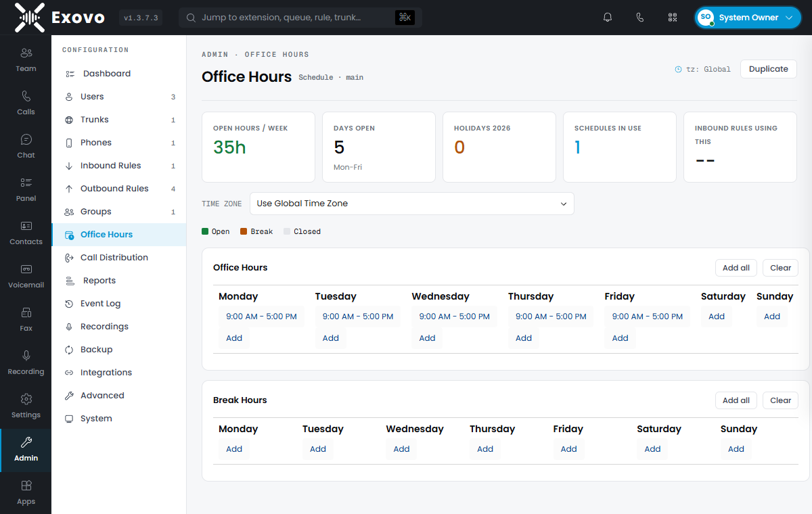Select Office Hours in configuration menu
Image resolution: width=812 pixels, height=514 pixels.
pyautogui.click(x=118, y=235)
